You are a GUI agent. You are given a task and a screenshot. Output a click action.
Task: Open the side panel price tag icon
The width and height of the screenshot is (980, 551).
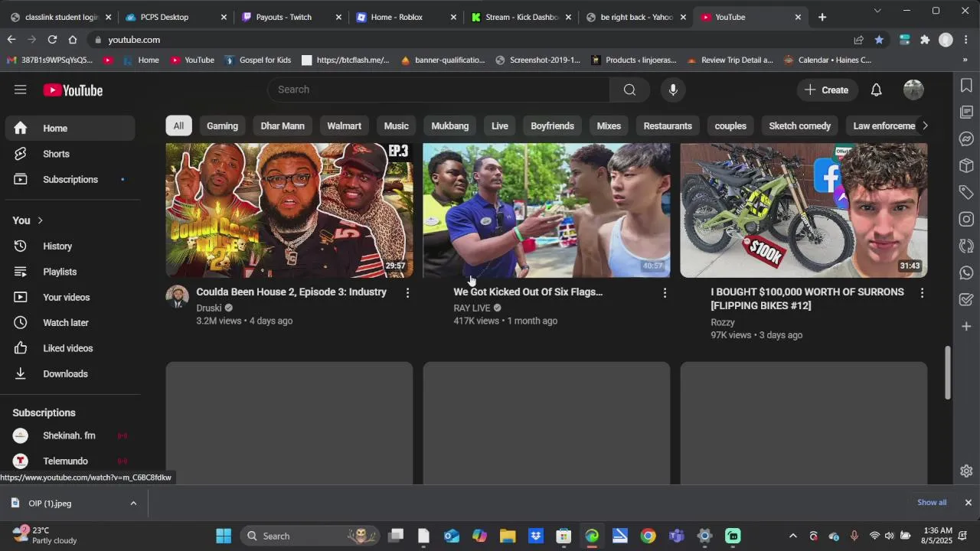coord(966,192)
